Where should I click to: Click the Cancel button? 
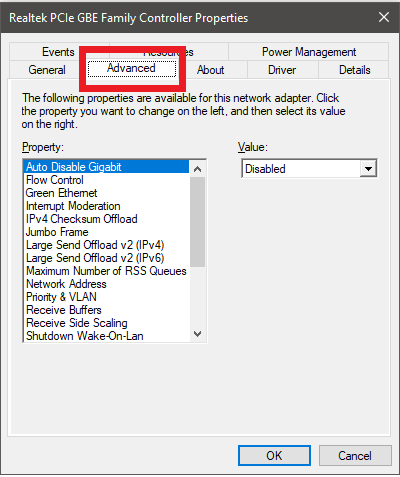(x=355, y=455)
